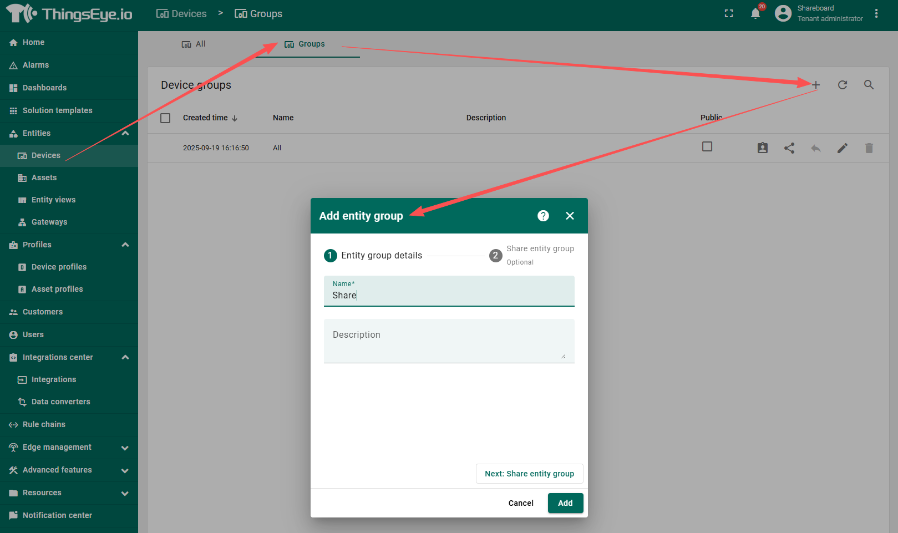
Task: Open search in Device groups table
Action: pos(869,85)
